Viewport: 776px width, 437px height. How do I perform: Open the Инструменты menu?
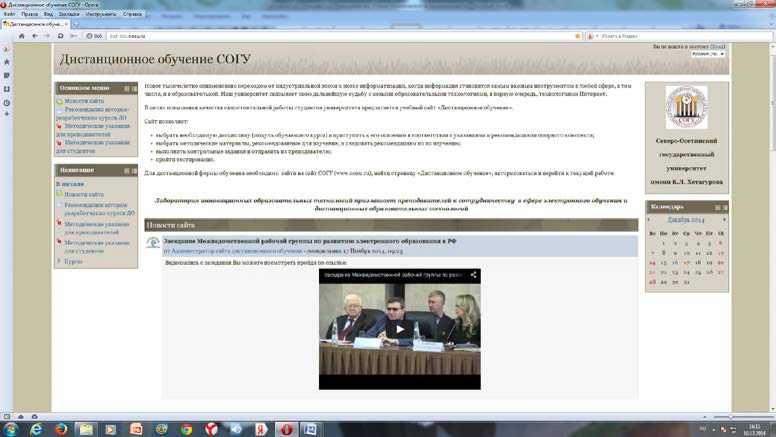coord(101,14)
